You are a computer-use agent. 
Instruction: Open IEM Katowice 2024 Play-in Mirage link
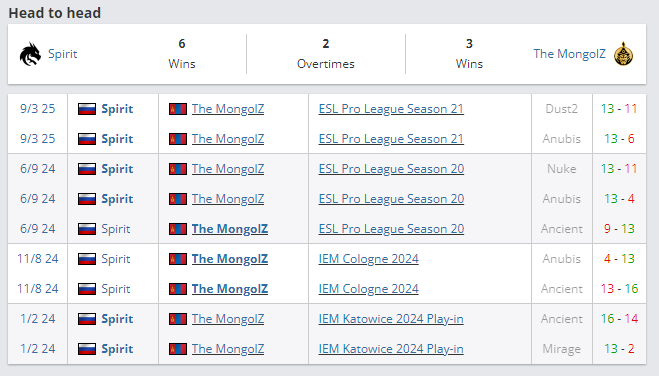tap(391, 349)
